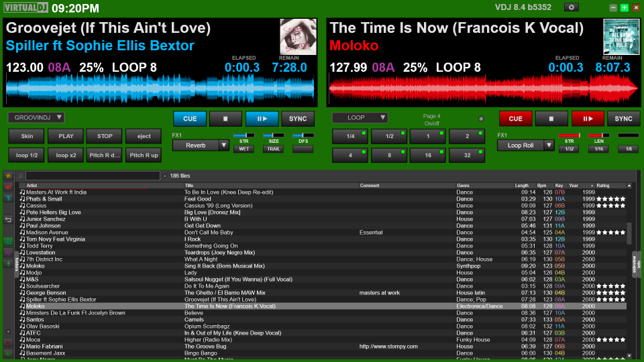Toggle the Page 4 On/off indicator

[x=481, y=119]
